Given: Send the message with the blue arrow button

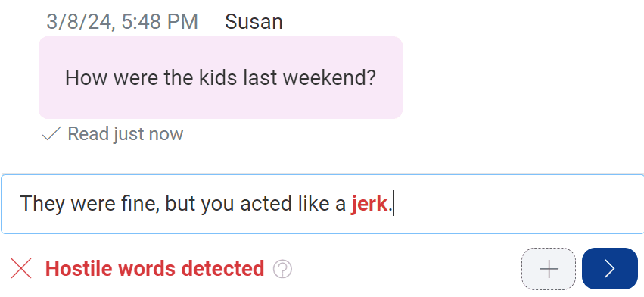Looking at the screenshot, I should (609, 269).
